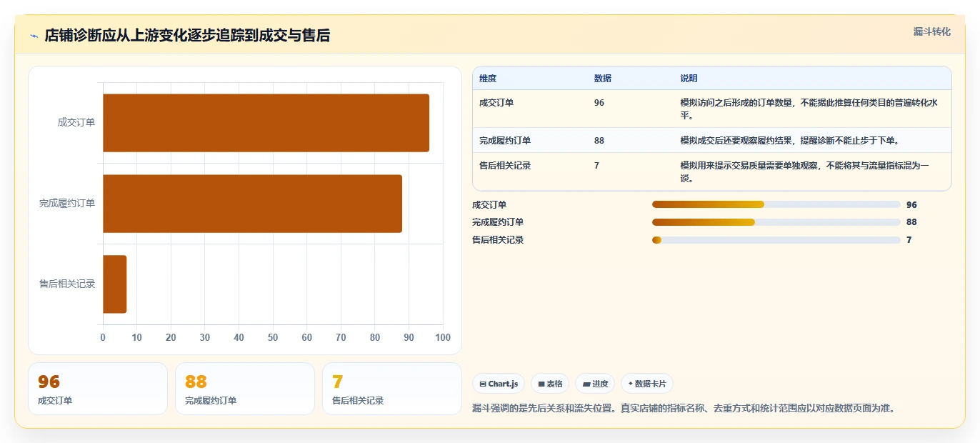Select the 96 成交订单 data card
The image size is (980, 443).
point(98,389)
